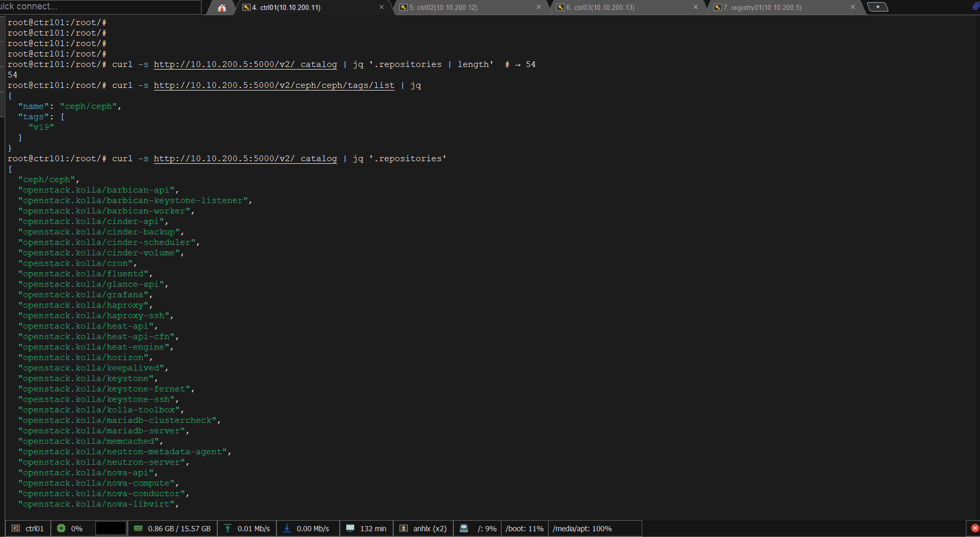Click the /: 9% disk usage entry

487,529
